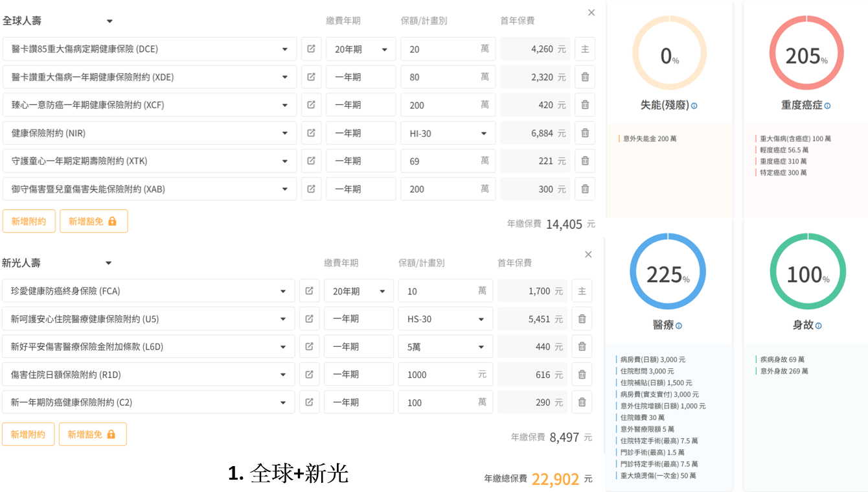This screenshot has width=868, height=492.
Task: Show info for 失能(殘廢) coverage
Action: [694, 106]
